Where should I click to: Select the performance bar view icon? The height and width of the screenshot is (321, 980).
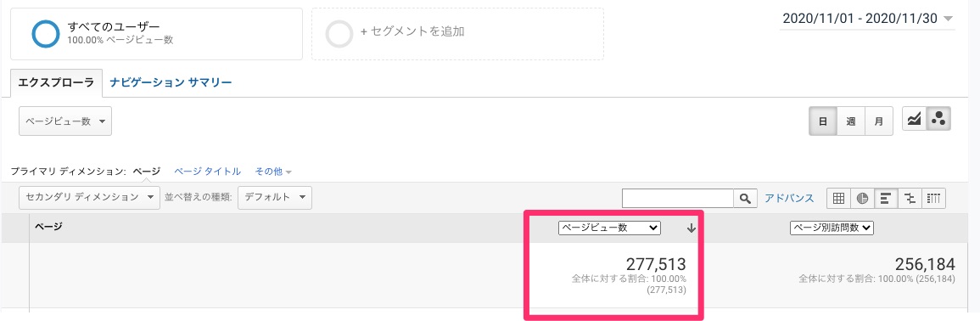click(886, 199)
